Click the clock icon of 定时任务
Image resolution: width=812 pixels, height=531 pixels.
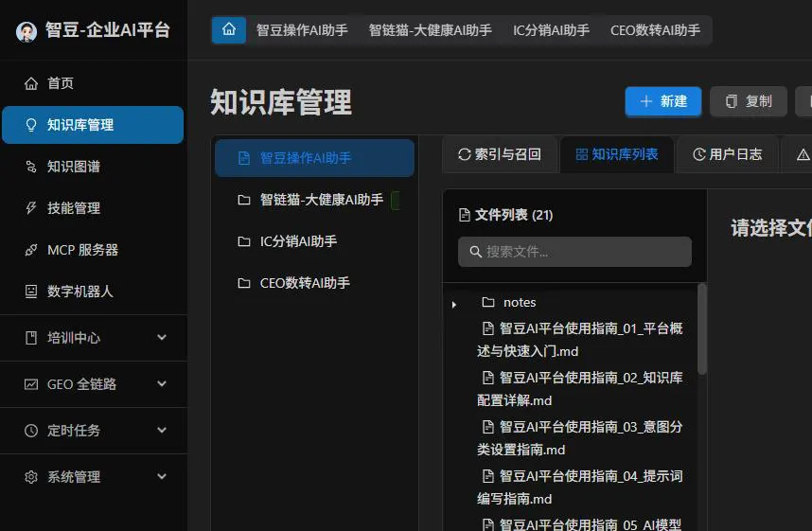[31, 431]
